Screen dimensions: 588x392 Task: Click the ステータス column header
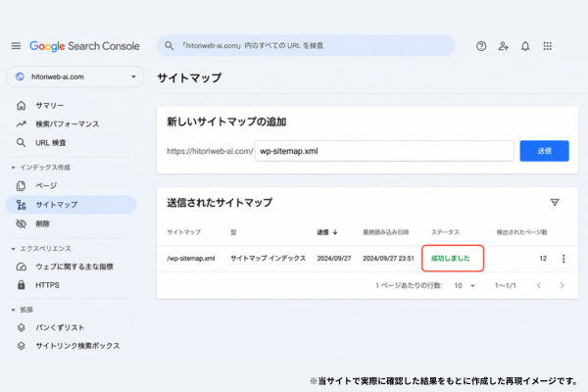tap(445, 232)
